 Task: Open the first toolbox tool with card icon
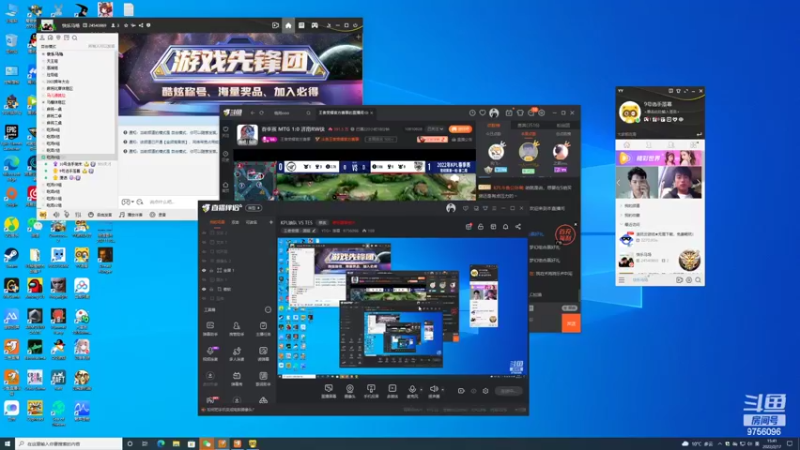click(210, 328)
